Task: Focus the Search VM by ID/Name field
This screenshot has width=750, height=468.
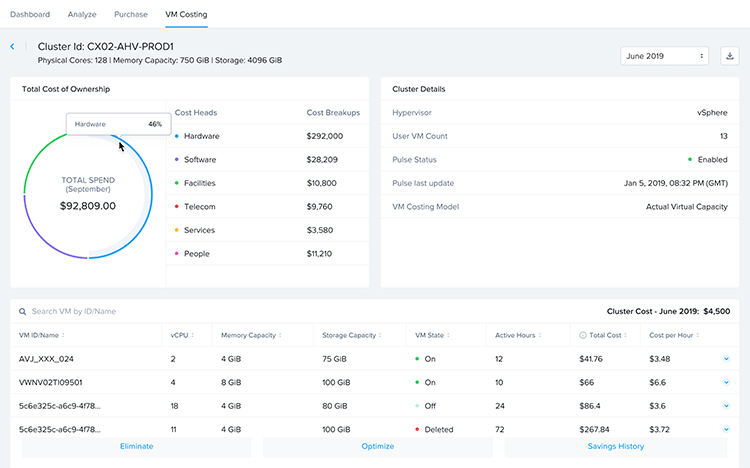Action: pyautogui.click(x=150, y=312)
